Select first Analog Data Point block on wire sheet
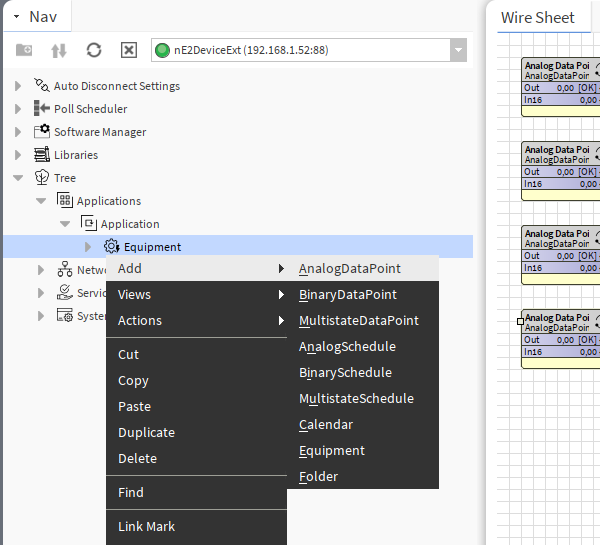Screen dimensions: 600x545 coord(561,87)
